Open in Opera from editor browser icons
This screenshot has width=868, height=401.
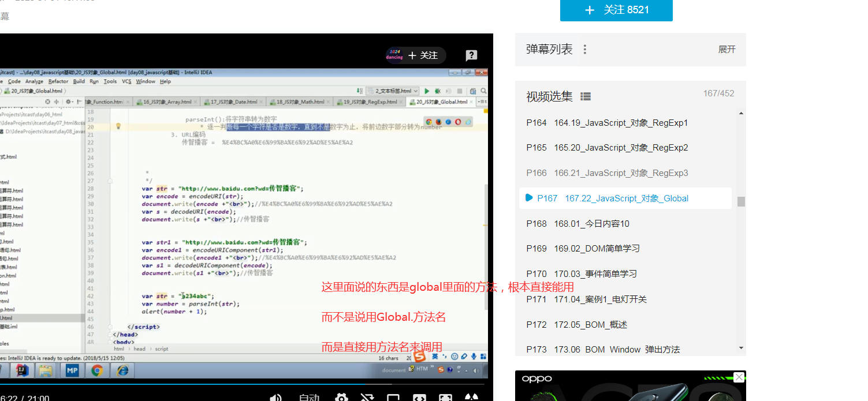click(x=458, y=122)
